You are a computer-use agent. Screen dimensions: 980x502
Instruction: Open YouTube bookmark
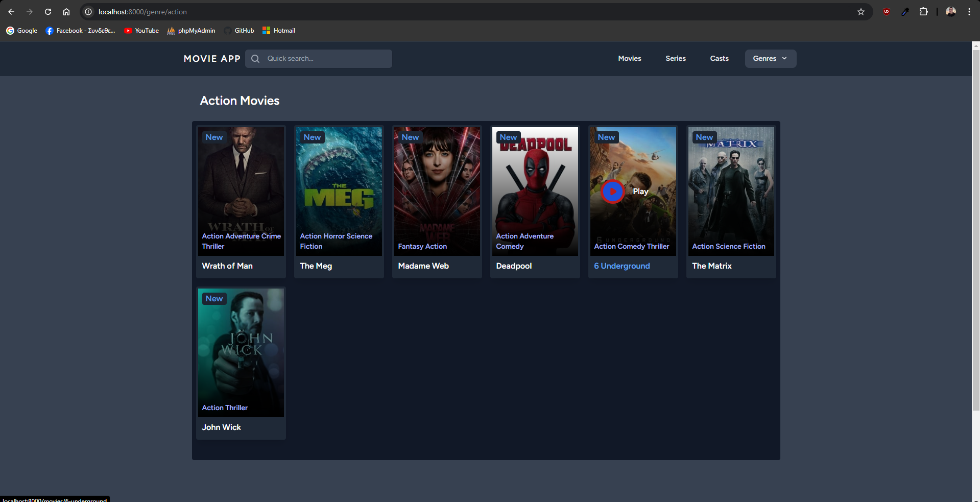point(141,31)
